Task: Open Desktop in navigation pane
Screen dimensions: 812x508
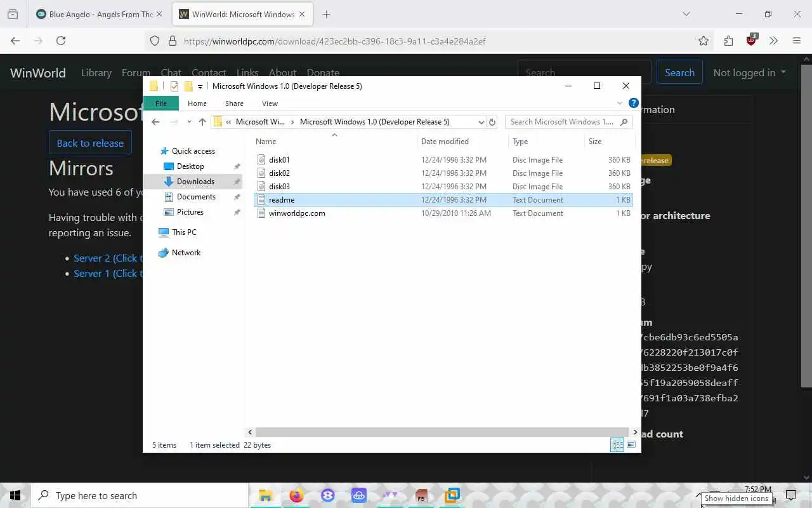Action: point(190,166)
